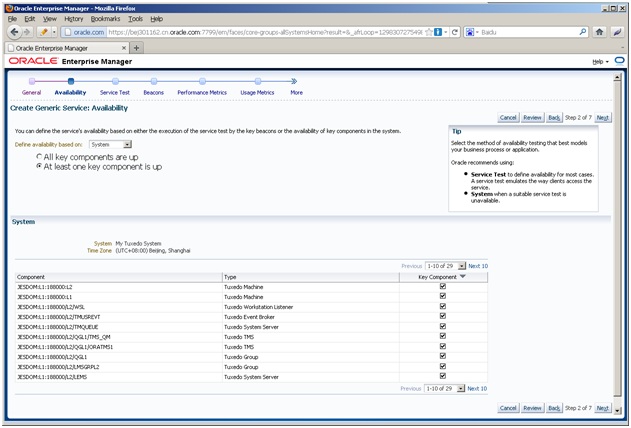Click top Review button
The height and width of the screenshot is (428, 631).
coord(532,117)
